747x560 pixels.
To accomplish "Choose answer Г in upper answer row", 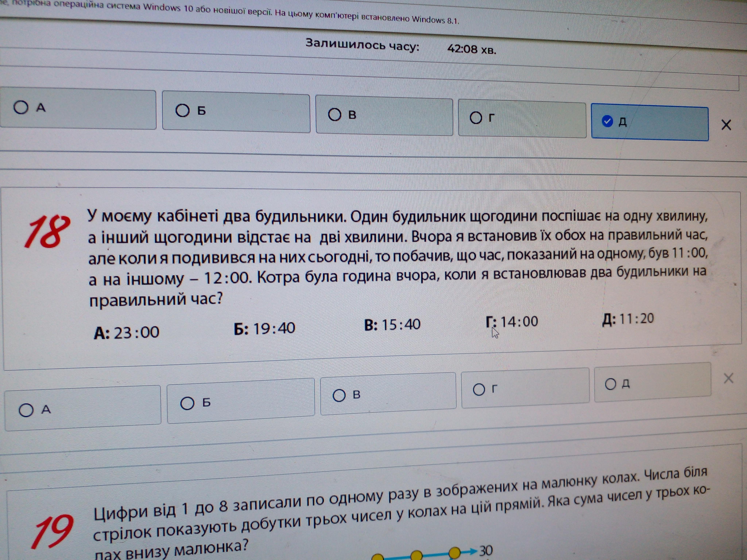I will coord(476,118).
